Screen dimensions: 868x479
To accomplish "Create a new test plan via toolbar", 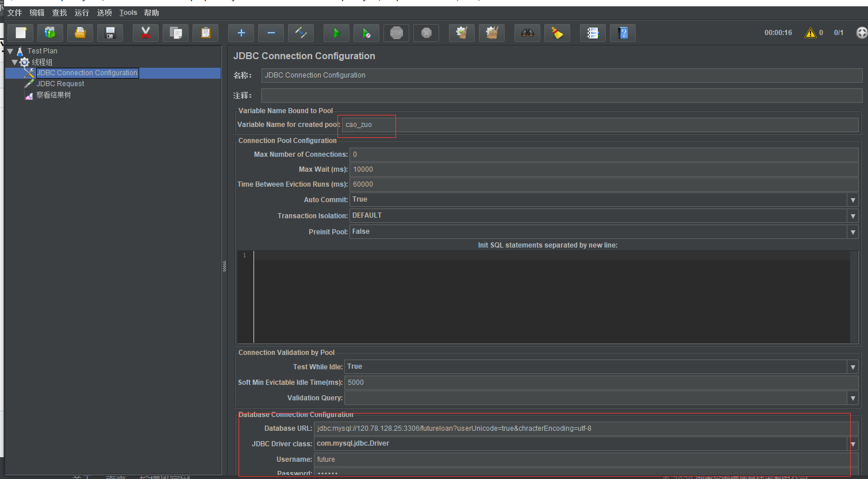I will point(21,33).
